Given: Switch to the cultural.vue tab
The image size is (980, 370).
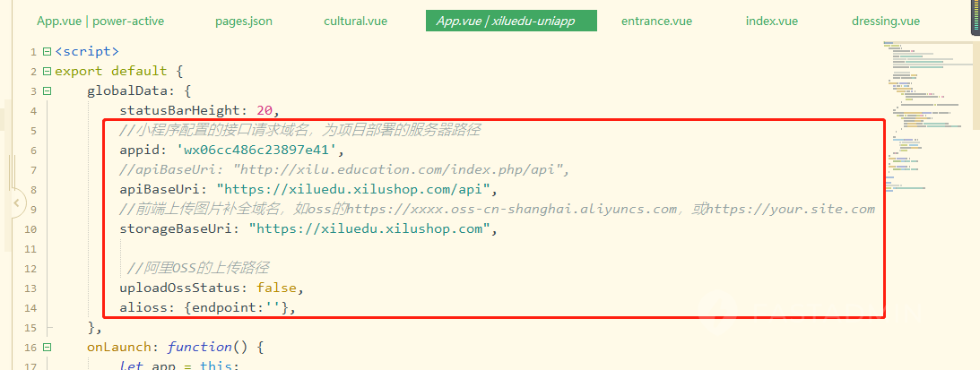Looking at the screenshot, I should (x=355, y=21).
